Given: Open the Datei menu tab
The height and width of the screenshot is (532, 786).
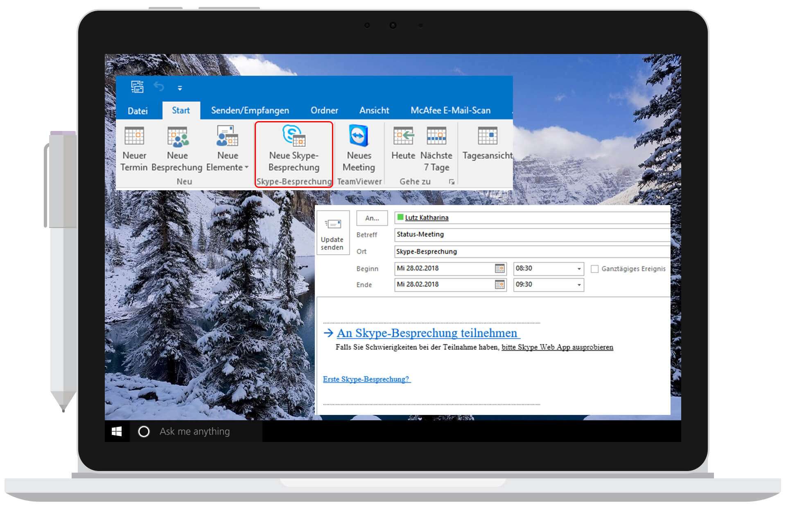Looking at the screenshot, I should pos(138,111).
